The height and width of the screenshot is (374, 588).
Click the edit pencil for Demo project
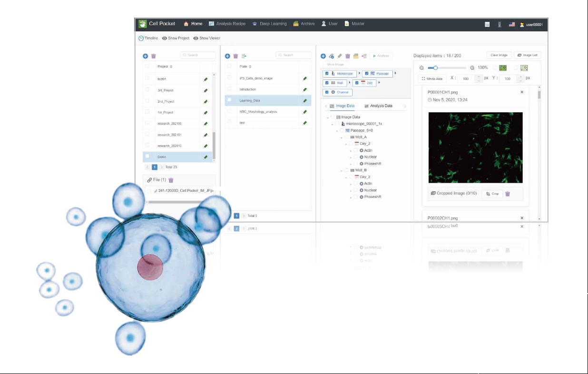206,157
